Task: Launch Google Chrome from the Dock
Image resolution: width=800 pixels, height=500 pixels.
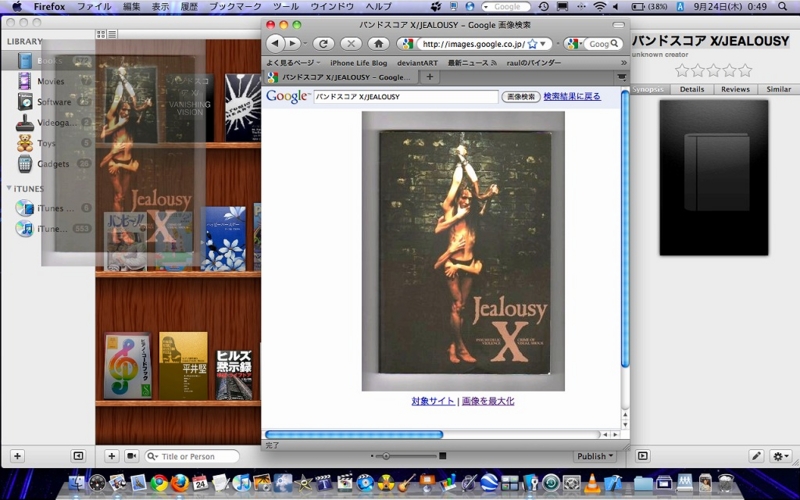Action: click(159, 483)
